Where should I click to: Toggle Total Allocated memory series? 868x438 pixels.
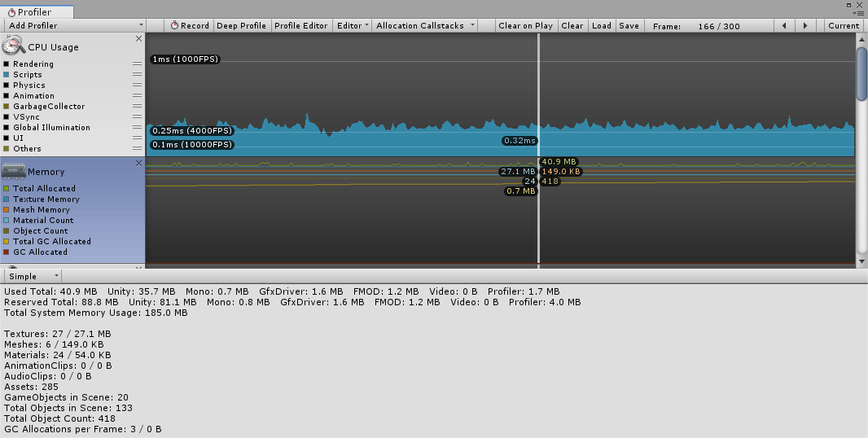[6, 189]
